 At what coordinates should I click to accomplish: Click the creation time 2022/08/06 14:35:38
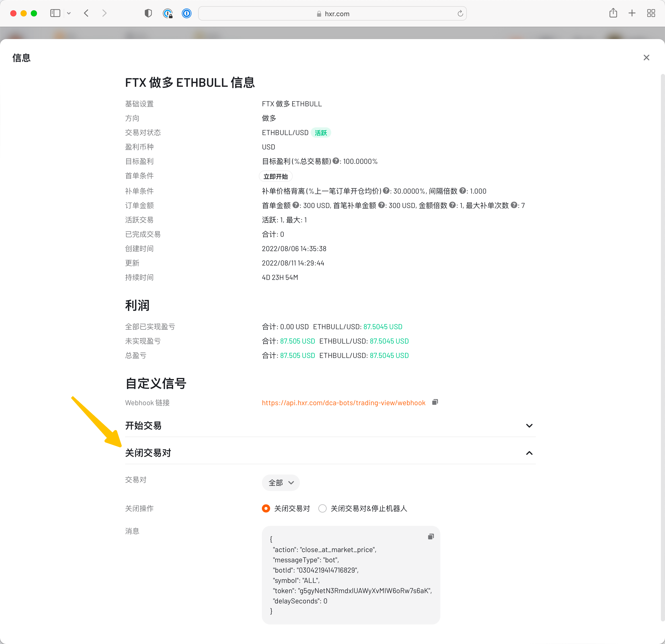tap(294, 248)
